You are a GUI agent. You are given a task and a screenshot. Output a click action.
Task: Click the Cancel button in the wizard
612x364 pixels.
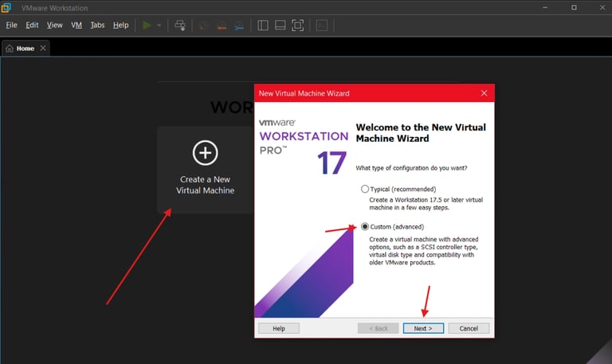click(469, 328)
